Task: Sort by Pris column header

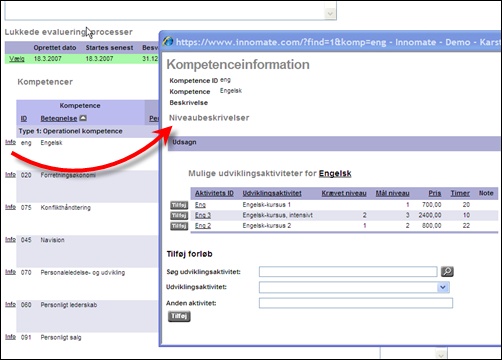Action: click(435, 193)
